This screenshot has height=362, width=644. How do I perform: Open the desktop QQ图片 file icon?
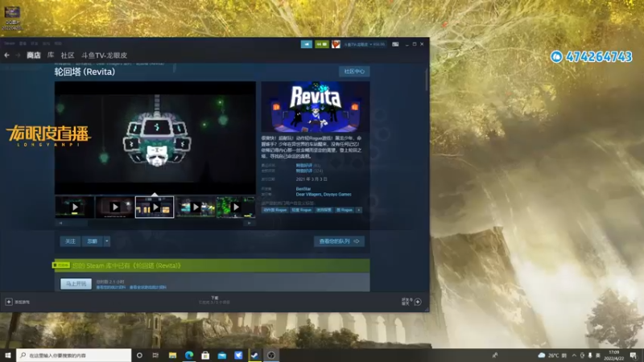tap(12, 17)
